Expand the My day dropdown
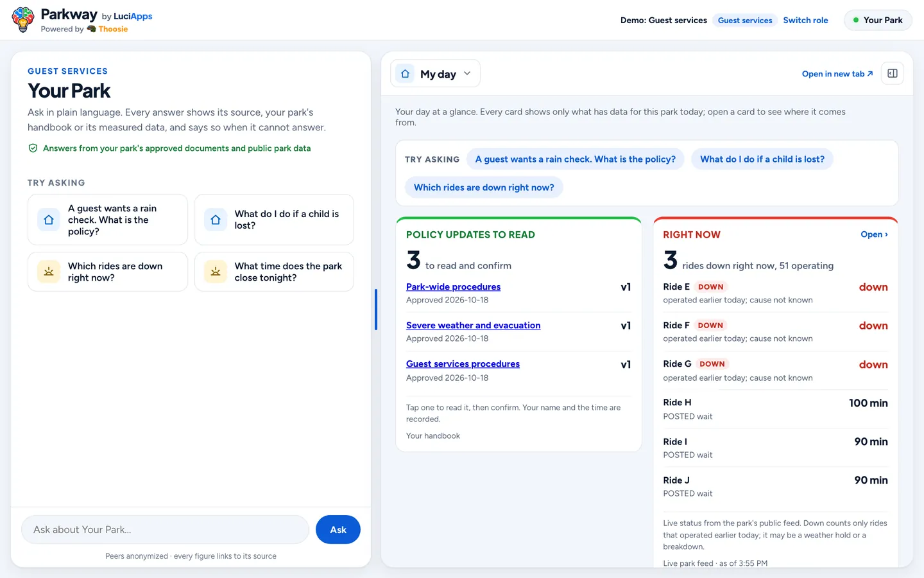 coord(436,74)
